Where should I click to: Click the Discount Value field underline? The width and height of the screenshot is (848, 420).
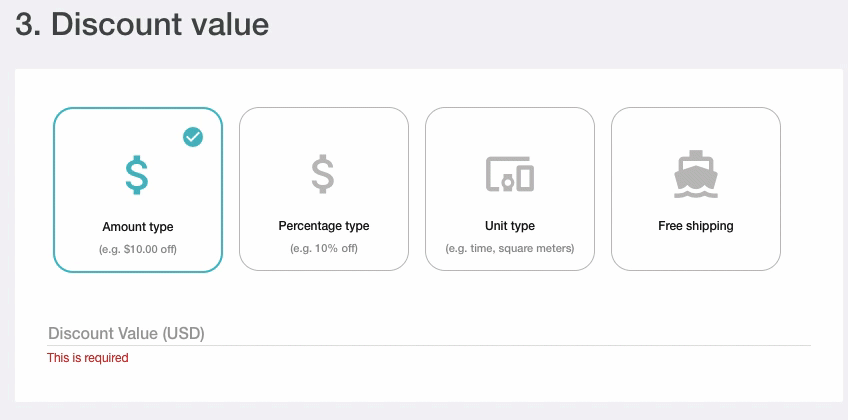pyautogui.click(x=429, y=345)
